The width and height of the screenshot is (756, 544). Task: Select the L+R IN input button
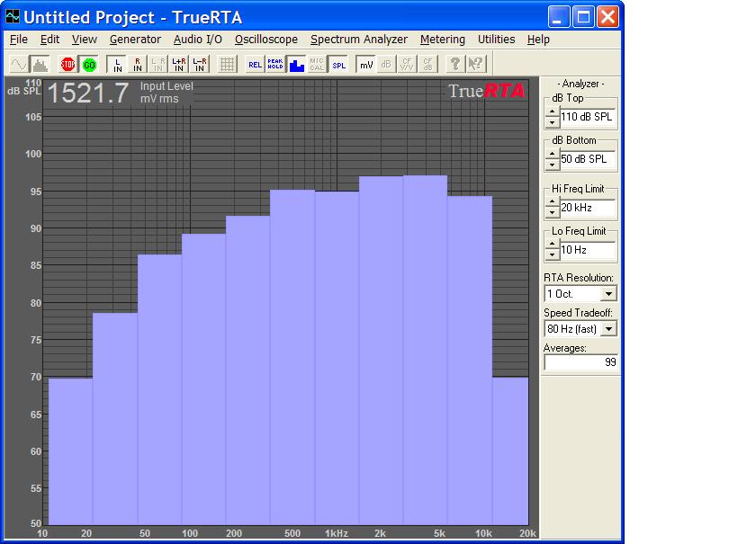179,64
